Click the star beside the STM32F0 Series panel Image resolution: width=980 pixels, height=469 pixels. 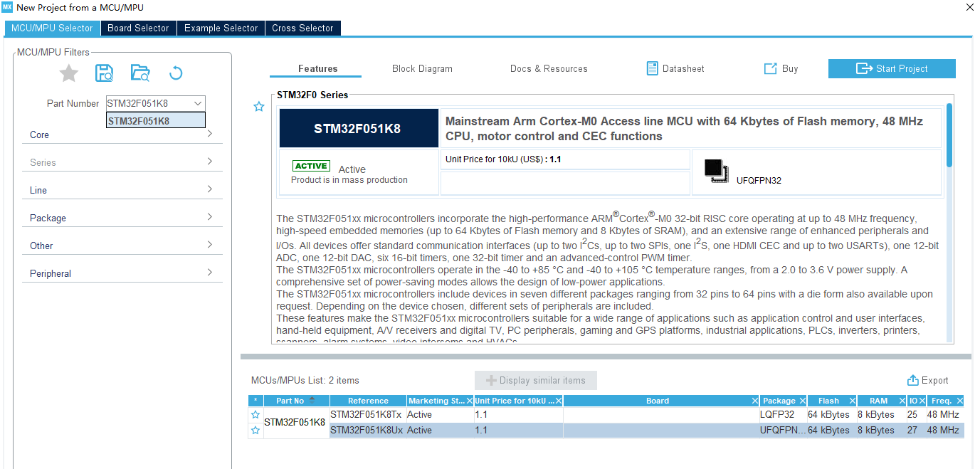(x=259, y=107)
